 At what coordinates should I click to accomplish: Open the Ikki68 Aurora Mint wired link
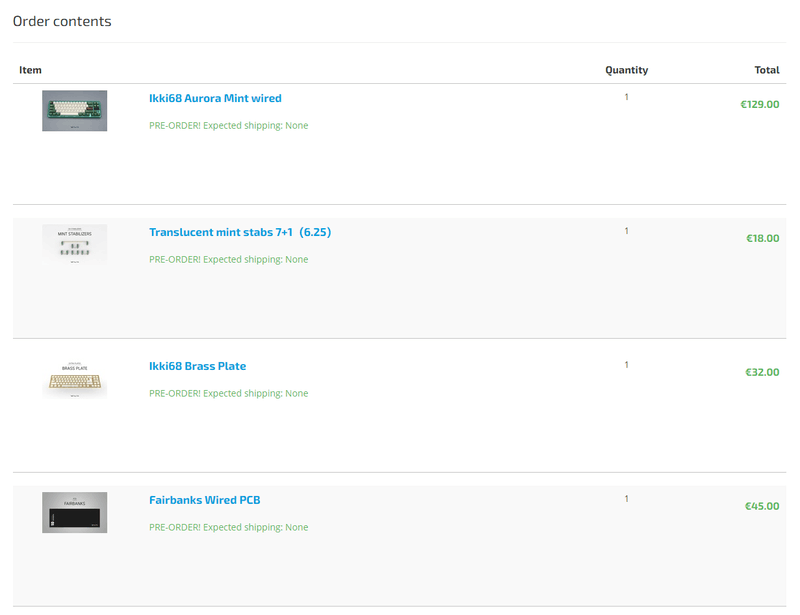(x=215, y=98)
